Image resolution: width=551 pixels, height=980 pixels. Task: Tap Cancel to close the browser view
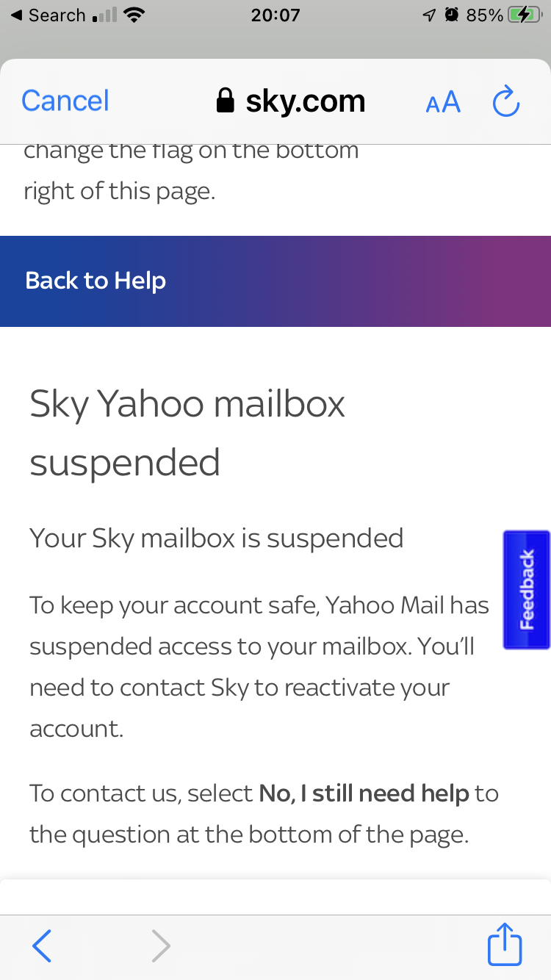(65, 101)
